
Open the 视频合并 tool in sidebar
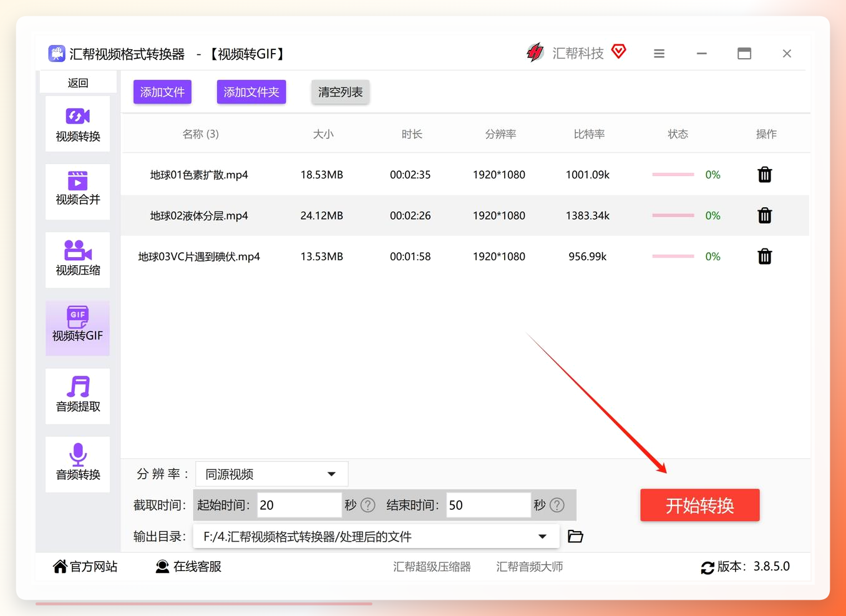77,192
